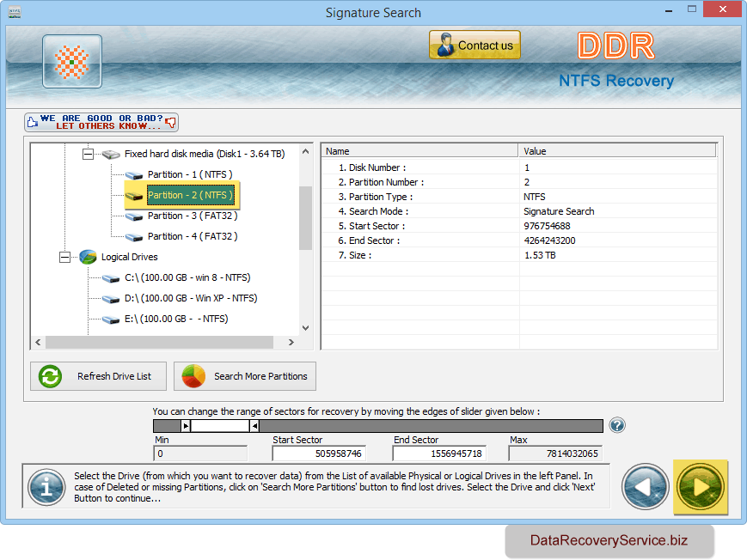Click the slider's right end-sector handle

pyautogui.click(x=254, y=426)
